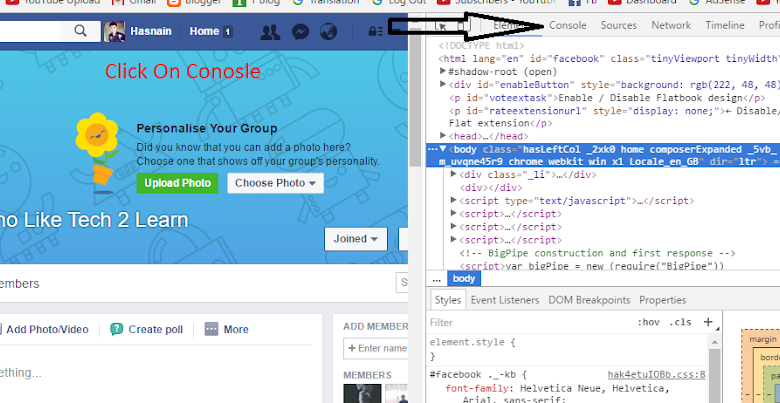Click the More ellipsis icon in composer
780x403 pixels.
pos(211,329)
